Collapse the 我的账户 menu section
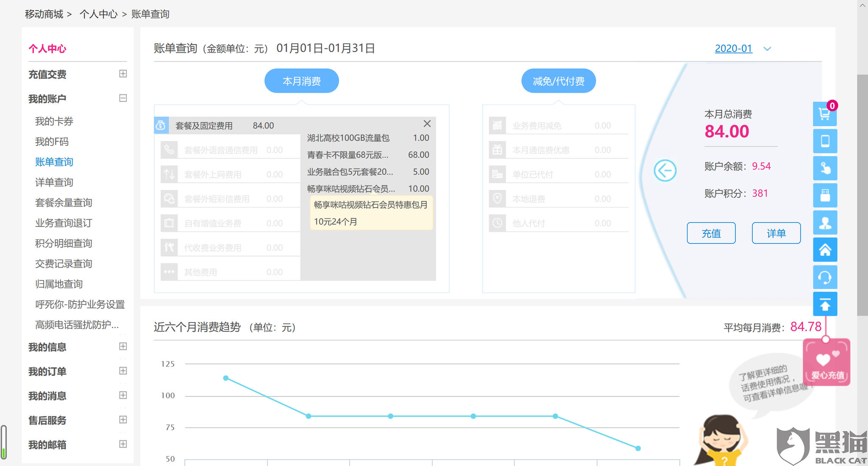This screenshot has width=868, height=466. (123, 98)
